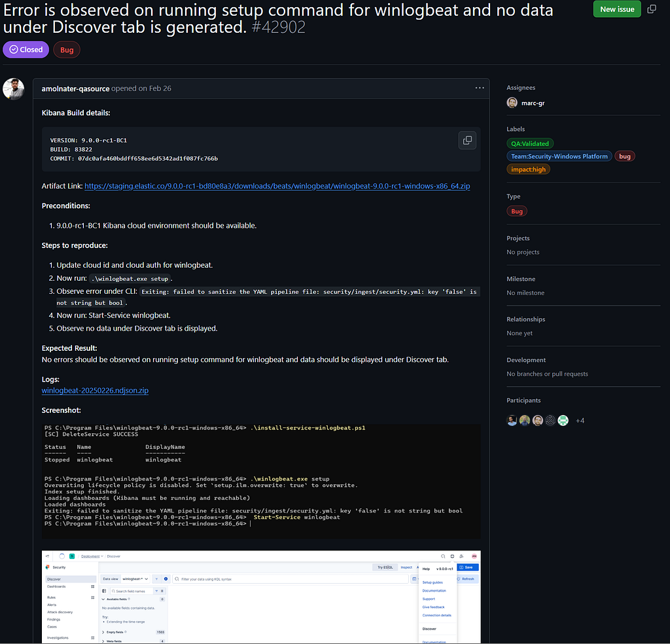Click the marc-gr assignee name

pos(533,103)
